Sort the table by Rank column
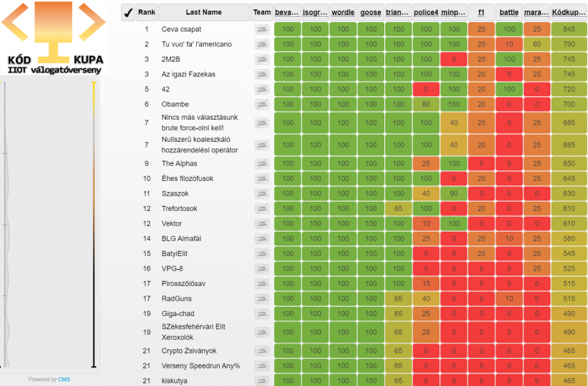The height and width of the screenshot is (386, 588). pyautogui.click(x=147, y=12)
